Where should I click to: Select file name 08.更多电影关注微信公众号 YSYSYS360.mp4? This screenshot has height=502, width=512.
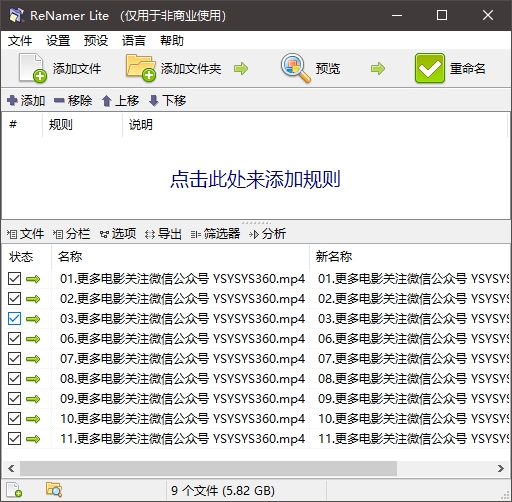point(182,379)
